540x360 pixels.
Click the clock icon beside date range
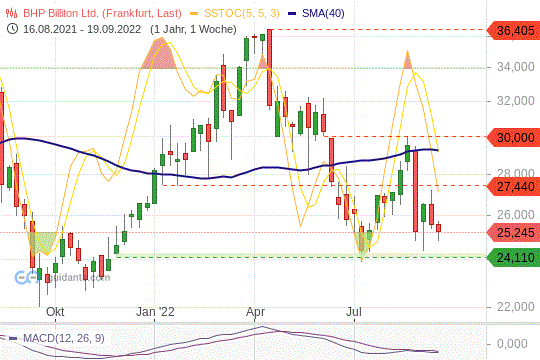point(12,29)
